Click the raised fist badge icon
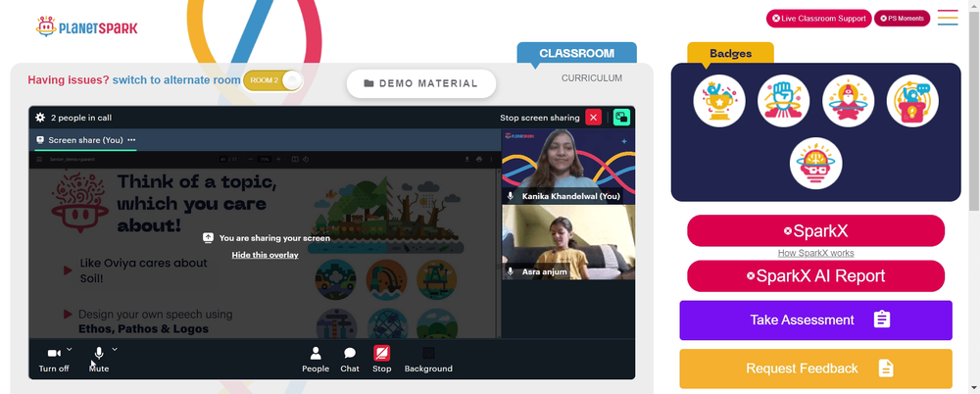Viewport: 980px width, 394px height. [784, 101]
